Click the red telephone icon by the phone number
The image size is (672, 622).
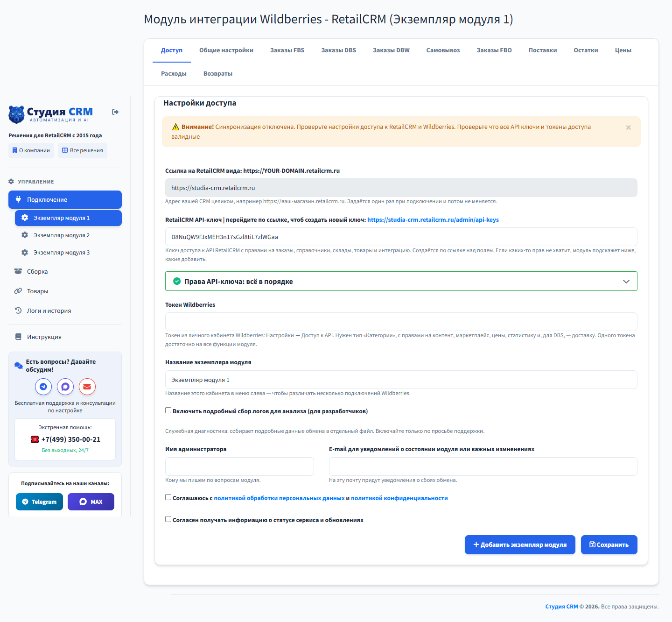35,439
